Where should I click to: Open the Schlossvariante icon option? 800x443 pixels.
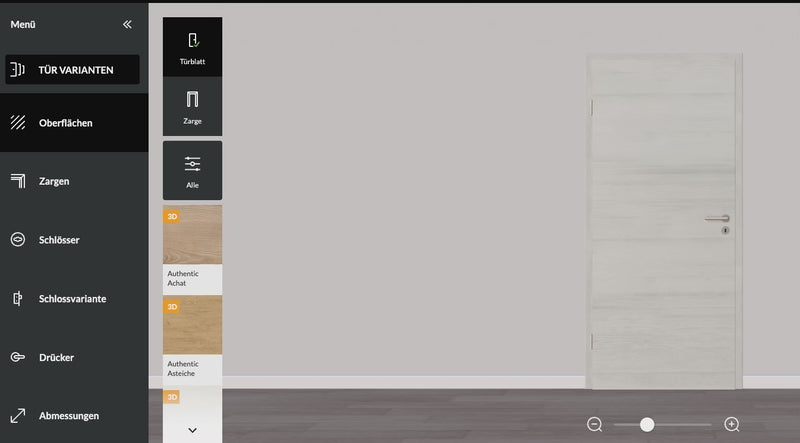click(18, 298)
